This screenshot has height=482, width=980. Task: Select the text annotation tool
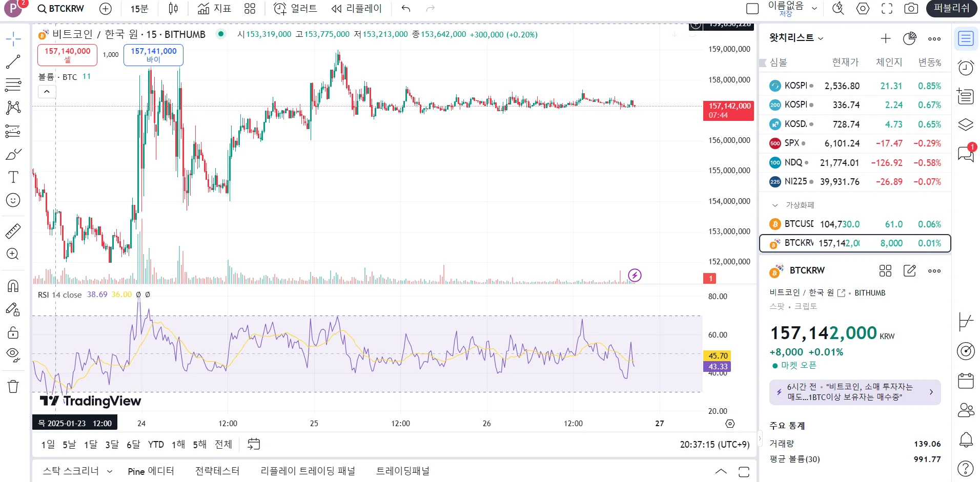click(13, 177)
